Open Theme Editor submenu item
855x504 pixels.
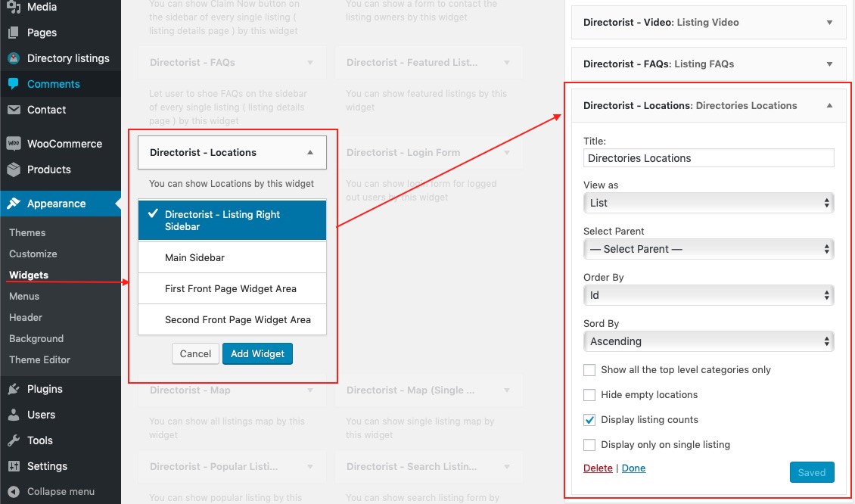pos(40,360)
